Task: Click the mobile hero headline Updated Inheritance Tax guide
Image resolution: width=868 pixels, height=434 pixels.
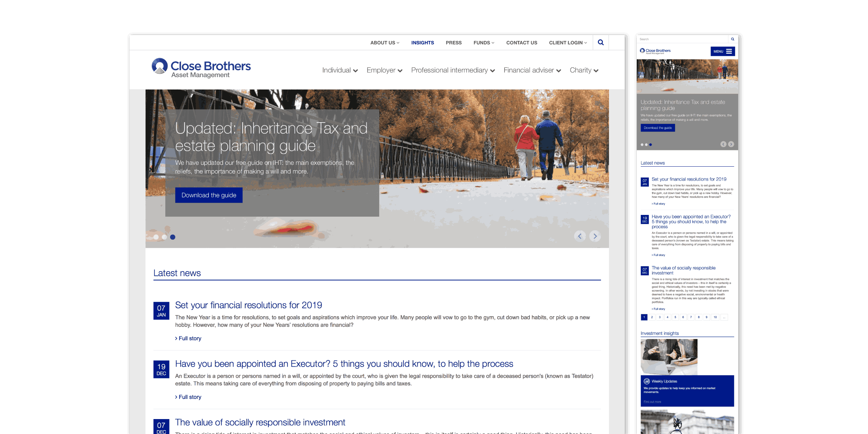Action: point(683,105)
